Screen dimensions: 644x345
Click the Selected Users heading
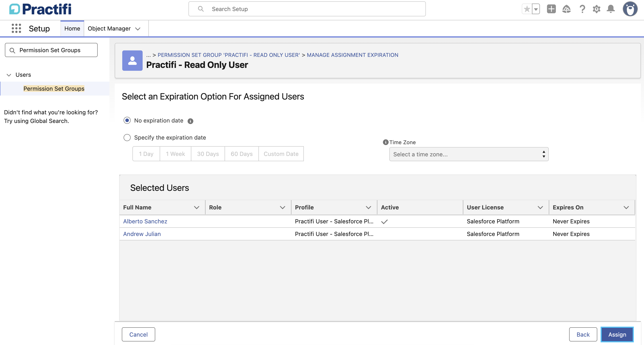click(x=159, y=188)
